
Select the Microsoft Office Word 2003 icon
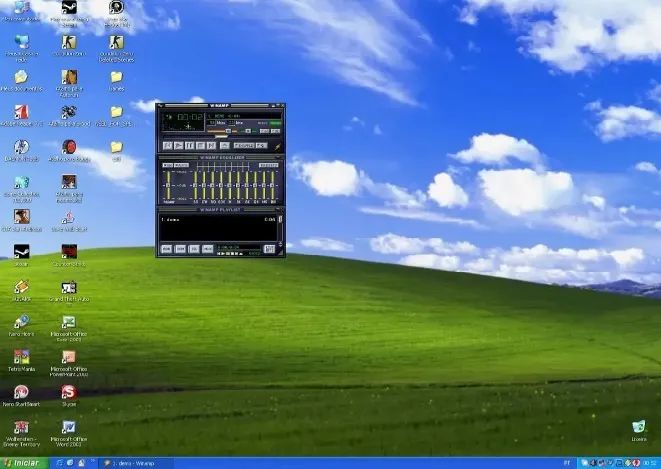point(69,433)
